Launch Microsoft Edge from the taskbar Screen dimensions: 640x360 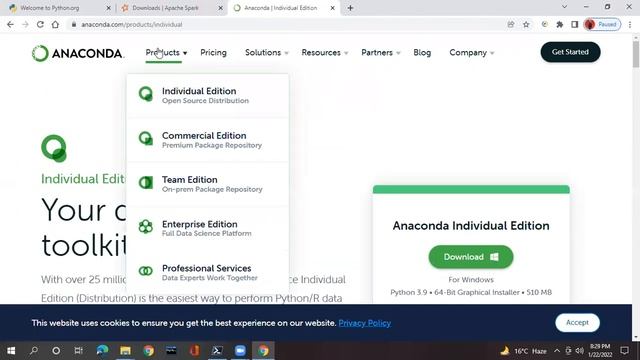coord(102,351)
